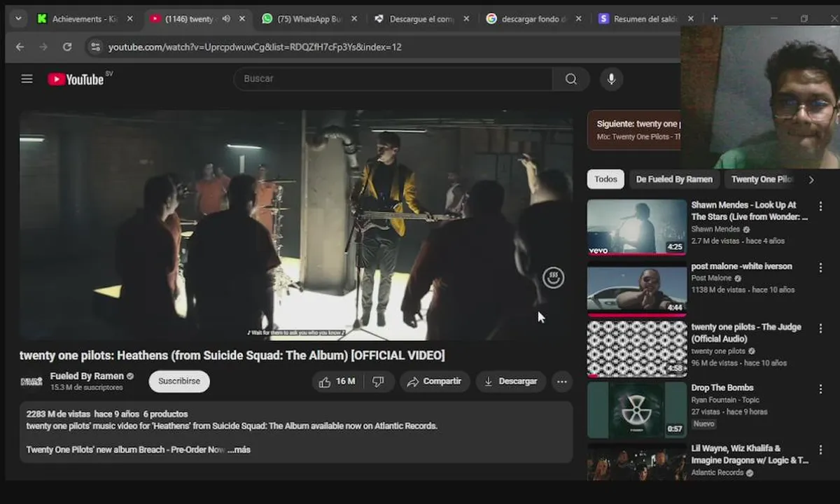Click the Compartir share button
Image resolution: width=840 pixels, height=504 pixels.
click(435, 381)
